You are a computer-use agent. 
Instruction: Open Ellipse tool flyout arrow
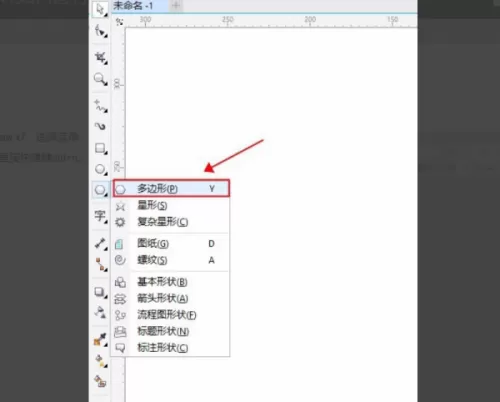(106, 174)
